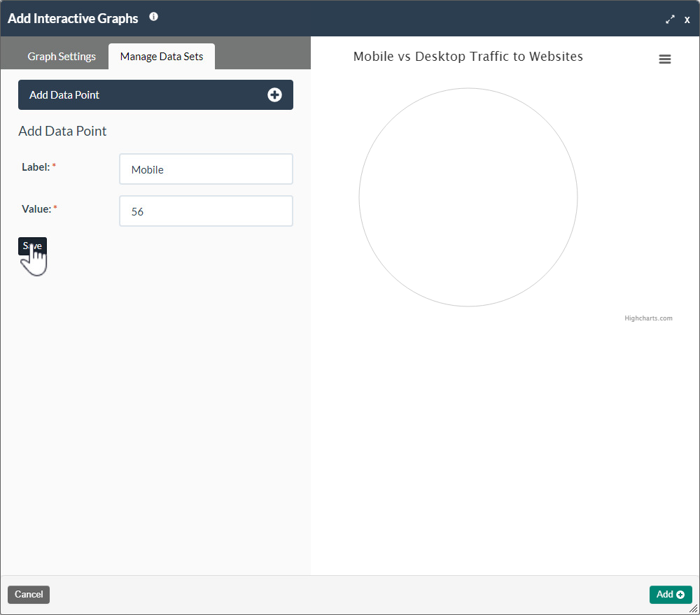
Task: Click the Label input field containing Mobile
Action: coord(206,169)
